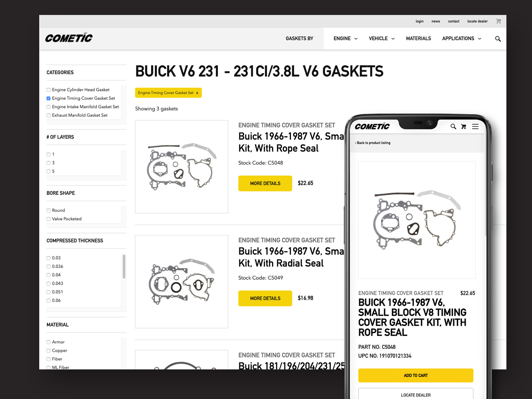The width and height of the screenshot is (532, 399).
Task: Tap the mobile cart icon
Action: point(464,126)
